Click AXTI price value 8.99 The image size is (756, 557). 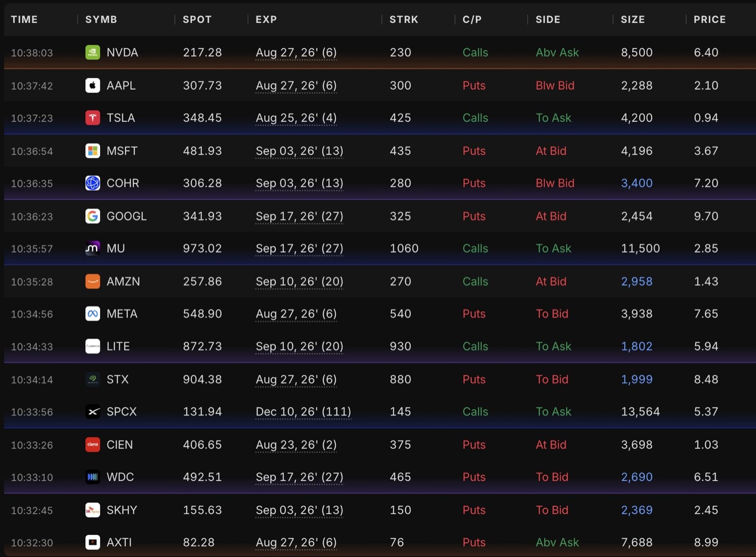pyautogui.click(x=706, y=542)
